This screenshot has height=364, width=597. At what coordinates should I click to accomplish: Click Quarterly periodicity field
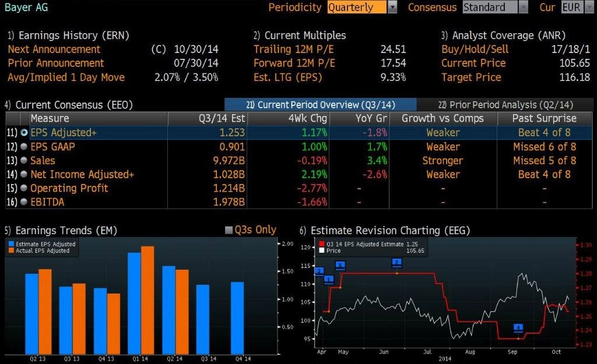(x=357, y=7)
